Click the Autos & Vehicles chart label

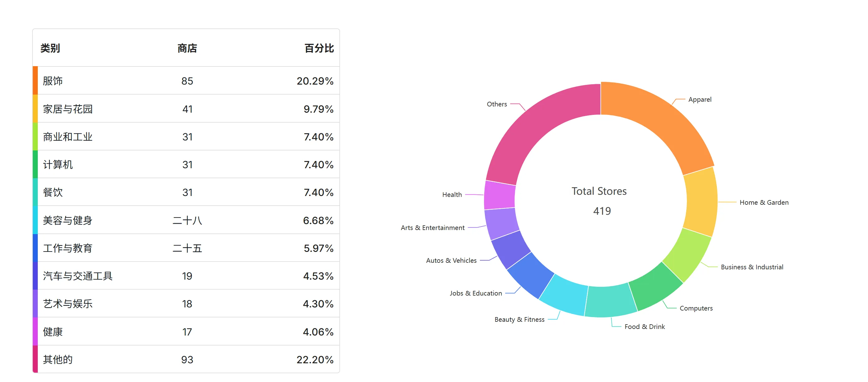click(451, 260)
